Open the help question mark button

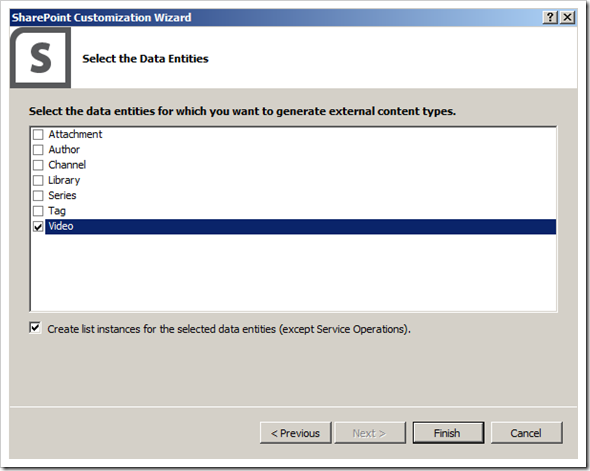(x=550, y=17)
